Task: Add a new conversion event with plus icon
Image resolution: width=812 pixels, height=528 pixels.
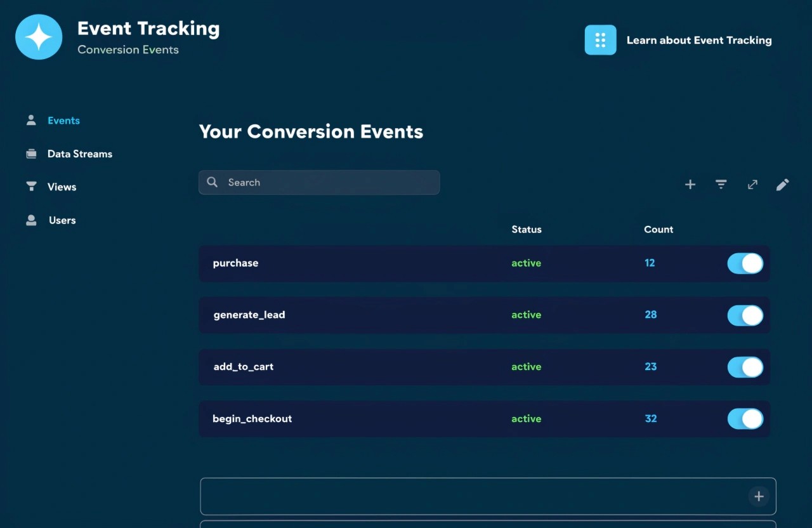Action: pyautogui.click(x=690, y=185)
